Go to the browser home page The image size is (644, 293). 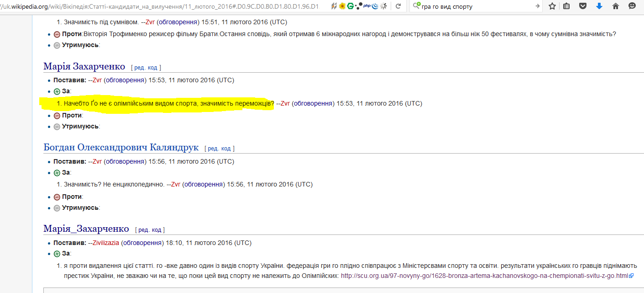pyautogui.click(x=616, y=6)
